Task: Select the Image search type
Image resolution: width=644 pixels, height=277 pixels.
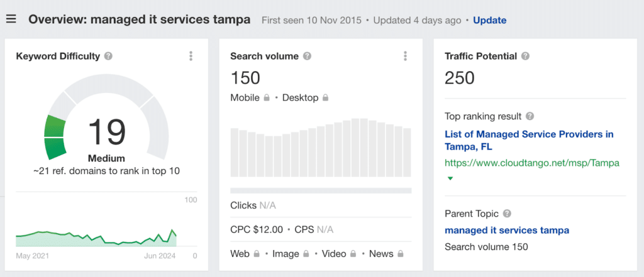Action: click(x=286, y=254)
